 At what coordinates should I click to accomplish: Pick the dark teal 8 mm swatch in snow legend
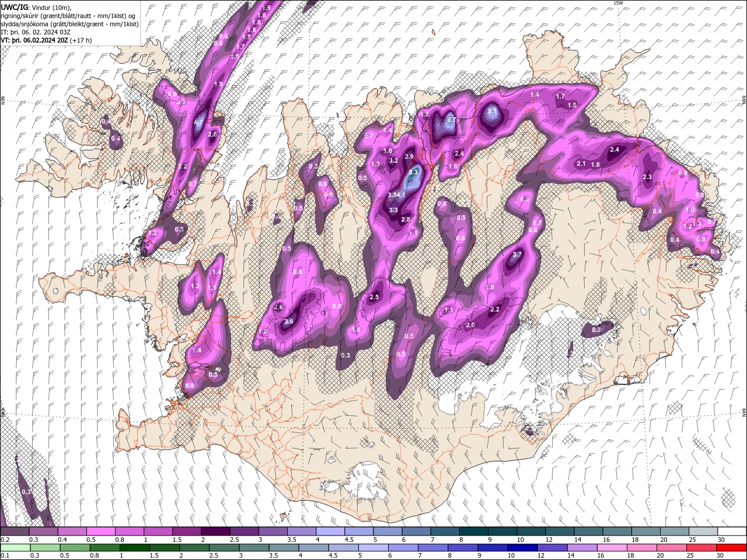point(473,531)
